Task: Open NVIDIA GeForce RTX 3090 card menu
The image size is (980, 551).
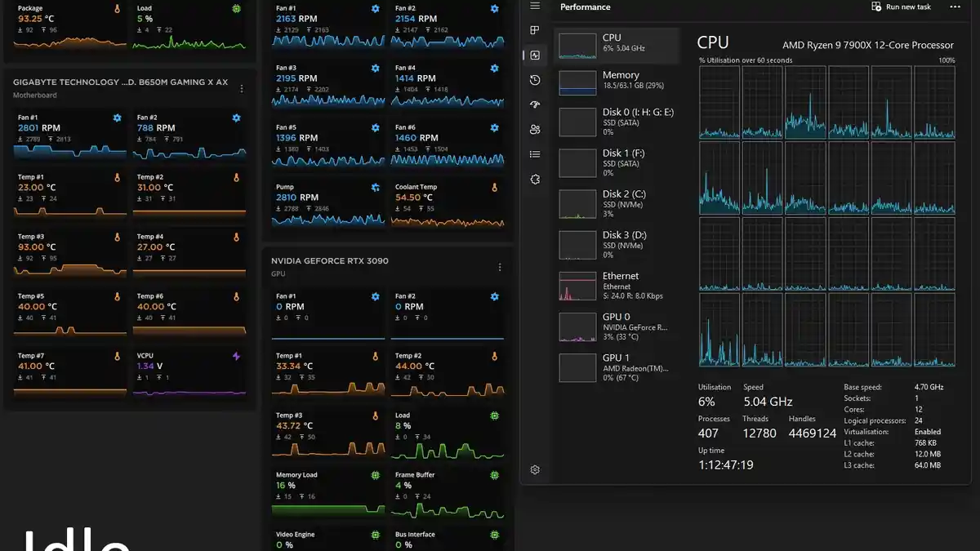Action: coord(500,267)
